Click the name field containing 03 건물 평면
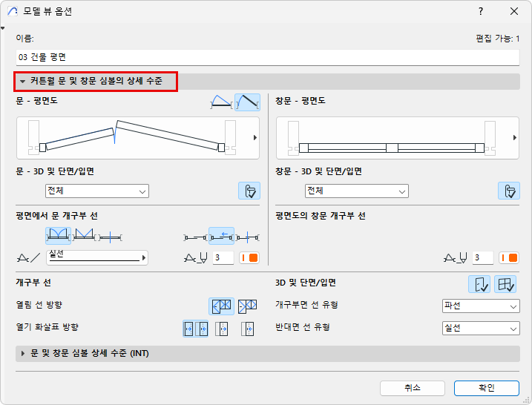This screenshot has height=405, width=532. 266,56
